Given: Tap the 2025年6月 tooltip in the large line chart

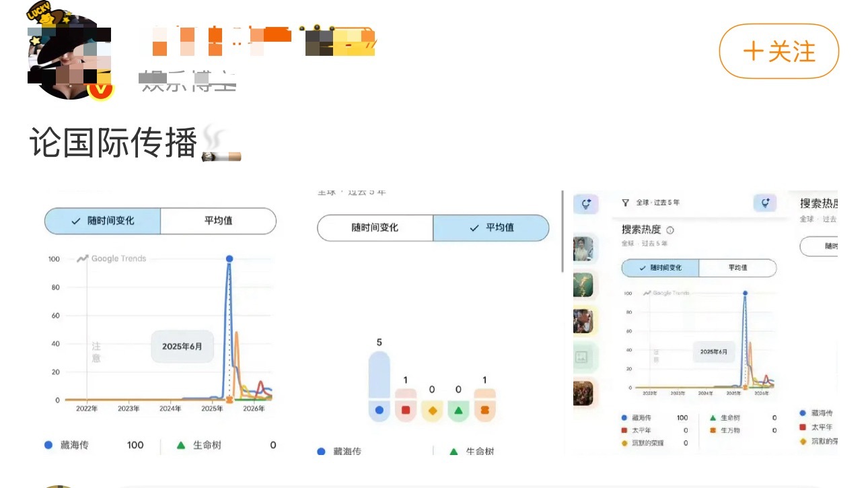Looking at the screenshot, I should (x=182, y=347).
